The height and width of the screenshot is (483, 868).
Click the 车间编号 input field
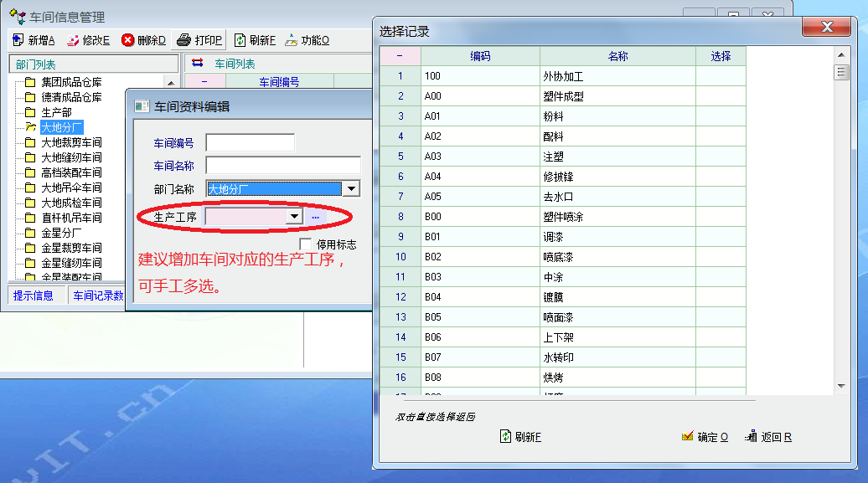(x=250, y=143)
